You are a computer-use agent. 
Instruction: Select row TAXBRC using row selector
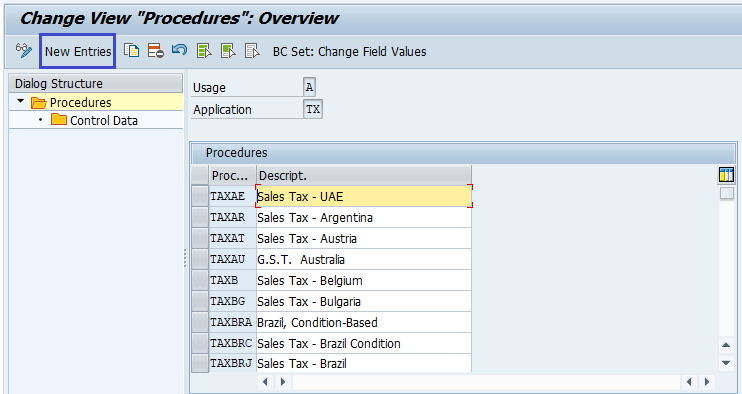point(200,343)
